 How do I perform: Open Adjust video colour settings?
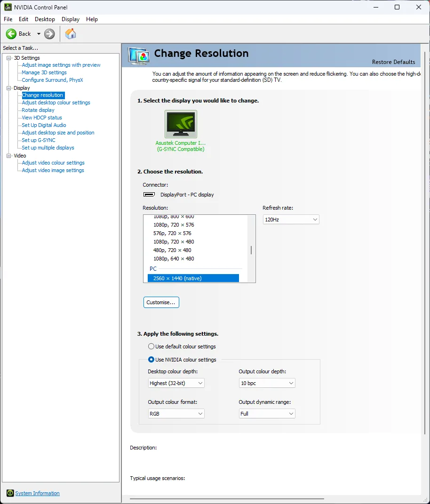[x=53, y=163]
